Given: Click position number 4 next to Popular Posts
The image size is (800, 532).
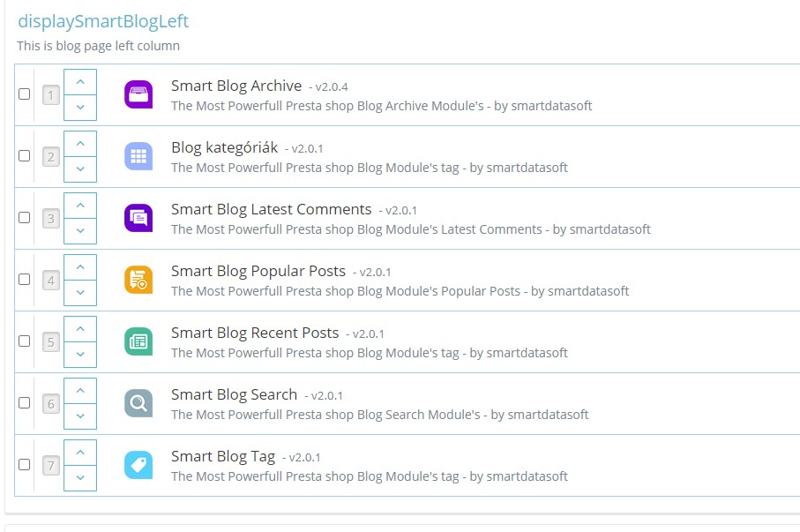Looking at the screenshot, I should pyautogui.click(x=50, y=279).
